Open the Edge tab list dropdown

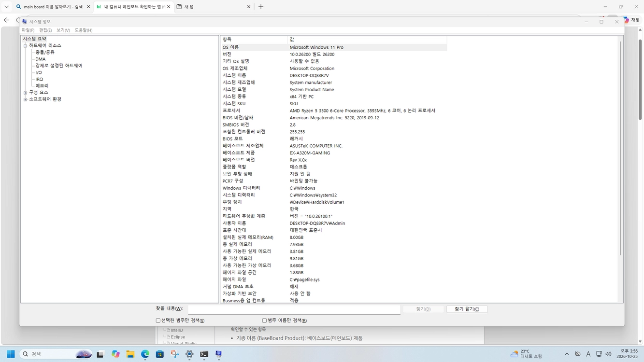click(6, 7)
